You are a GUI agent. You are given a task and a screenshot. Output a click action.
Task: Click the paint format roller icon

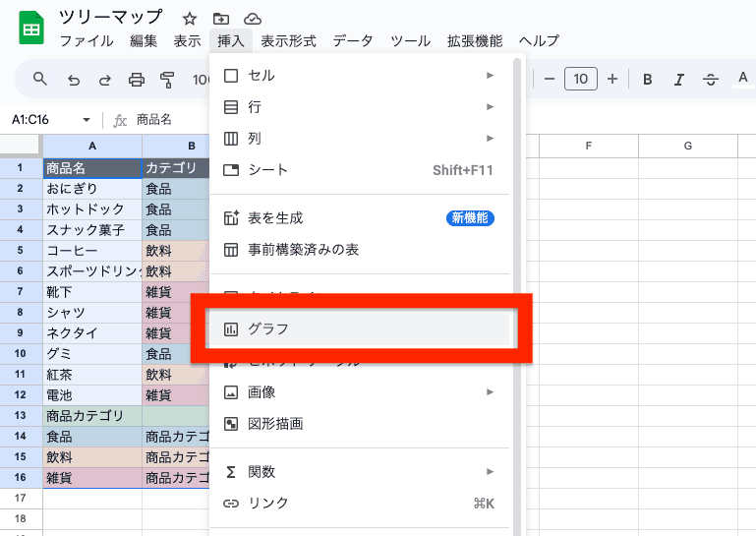(167, 80)
